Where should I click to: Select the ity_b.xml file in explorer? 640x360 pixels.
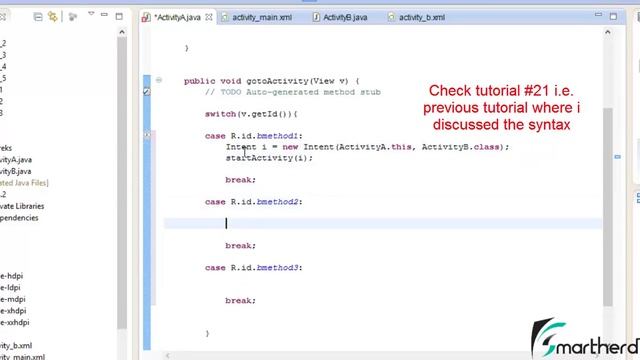click(16, 346)
